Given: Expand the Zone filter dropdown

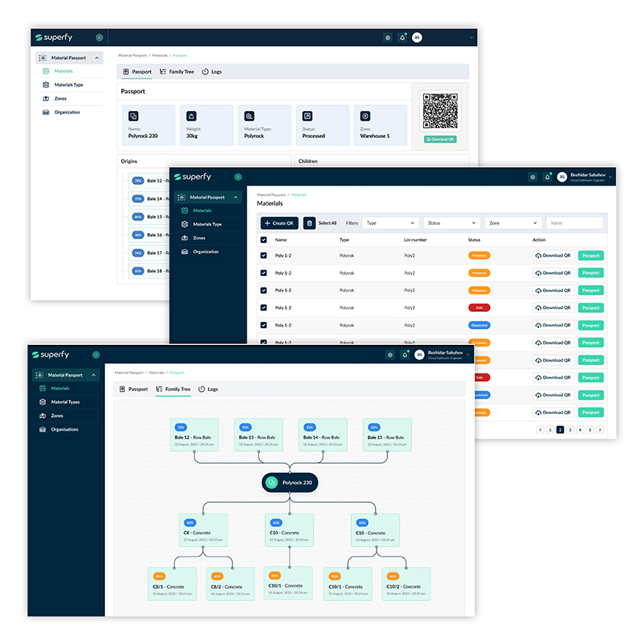Looking at the screenshot, I should coord(512,223).
